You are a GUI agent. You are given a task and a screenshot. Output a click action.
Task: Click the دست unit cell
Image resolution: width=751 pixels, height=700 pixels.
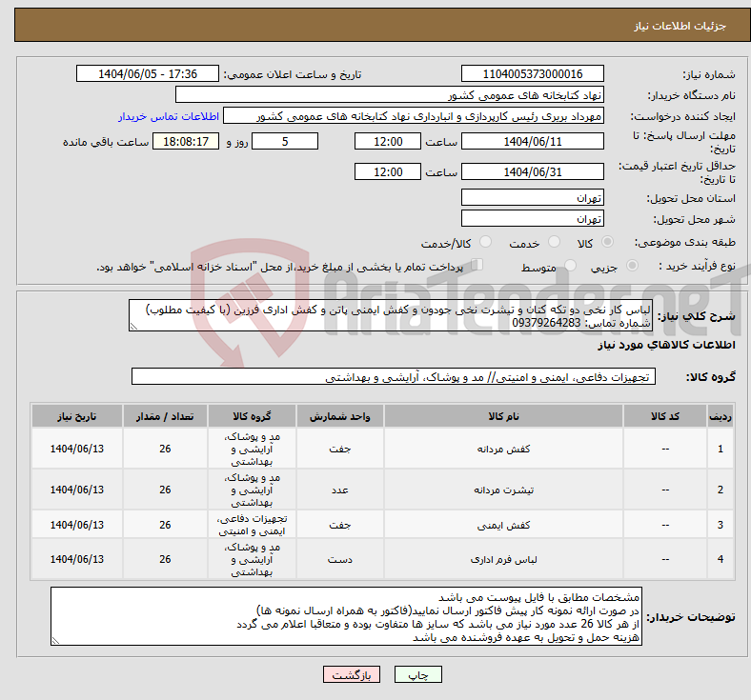click(339, 559)
